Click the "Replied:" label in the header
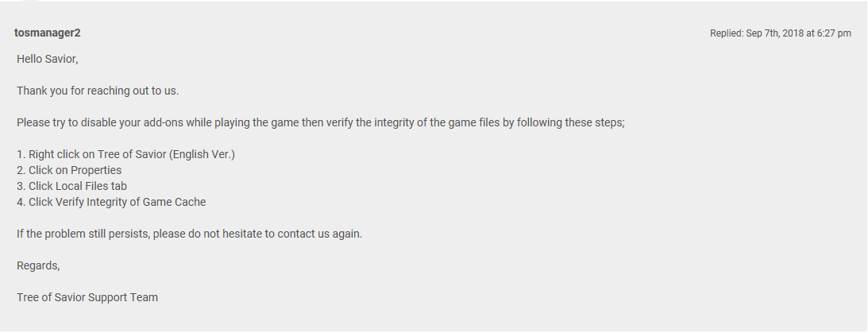Screen dimensions: 868x333 726,33
